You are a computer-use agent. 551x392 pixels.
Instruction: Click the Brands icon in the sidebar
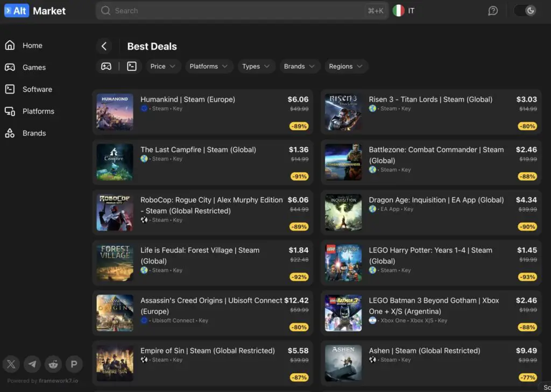tap(11, 133)
